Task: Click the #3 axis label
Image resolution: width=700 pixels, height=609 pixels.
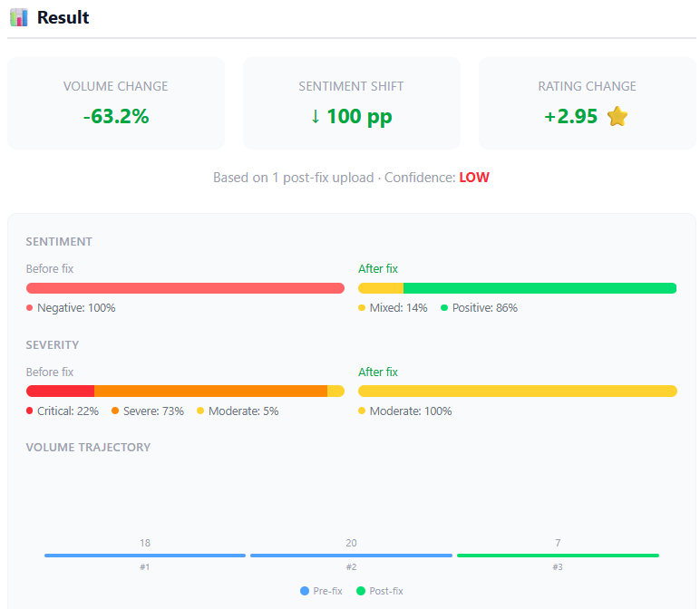Action: tap(558, 567)
